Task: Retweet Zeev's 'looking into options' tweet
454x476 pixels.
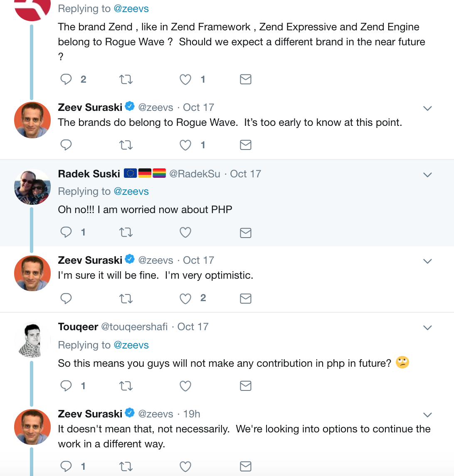Action: click(126, 466)
